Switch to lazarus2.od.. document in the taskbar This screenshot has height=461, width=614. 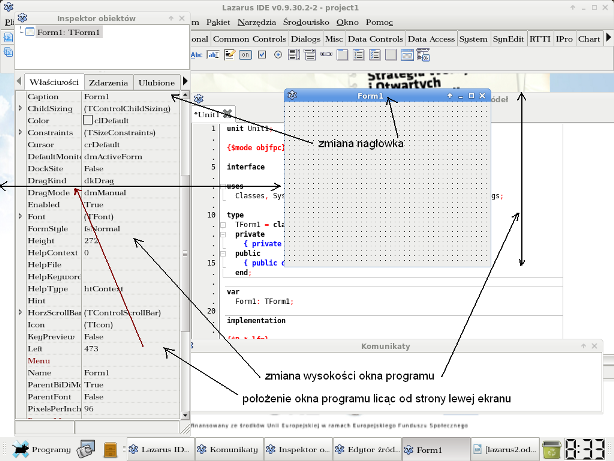(x=505, y=449)
